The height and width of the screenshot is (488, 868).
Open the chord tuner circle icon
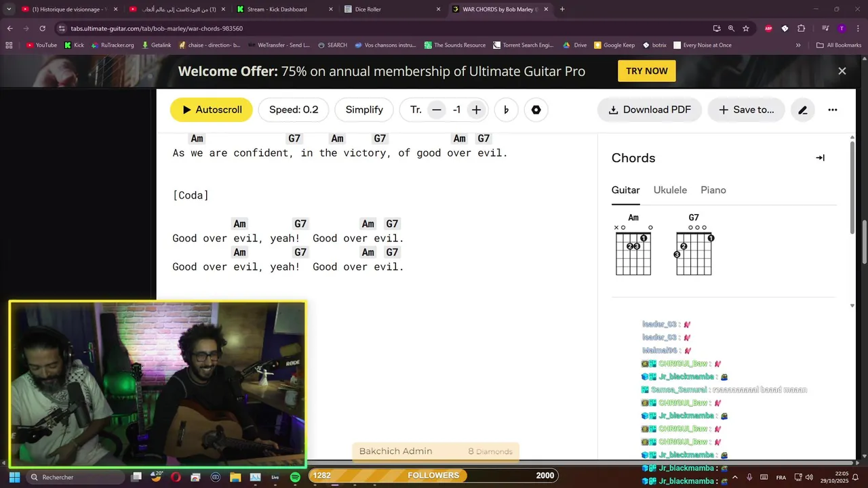click(536, 110)
